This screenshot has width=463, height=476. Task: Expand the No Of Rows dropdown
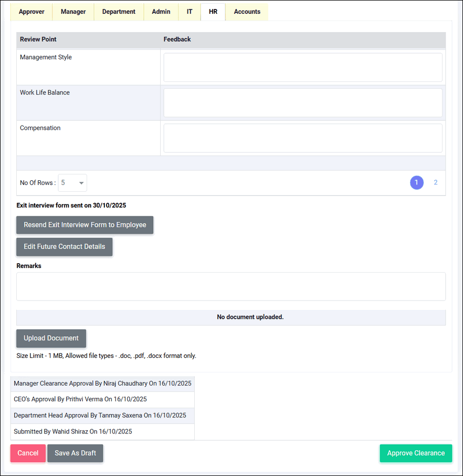click(72, 183)
